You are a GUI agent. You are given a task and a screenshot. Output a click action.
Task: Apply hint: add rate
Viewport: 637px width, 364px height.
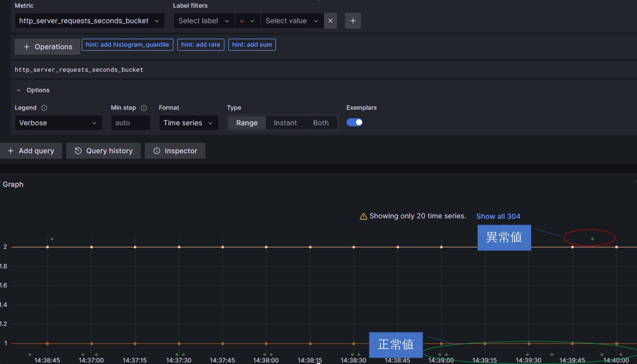click(201, 45)
